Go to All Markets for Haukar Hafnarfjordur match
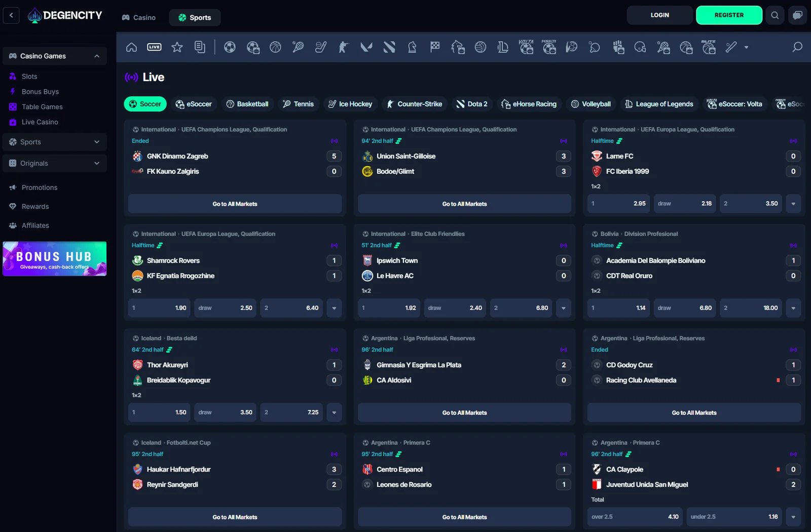The width and height of the screenshot is (811, 532). click(235, 517)
